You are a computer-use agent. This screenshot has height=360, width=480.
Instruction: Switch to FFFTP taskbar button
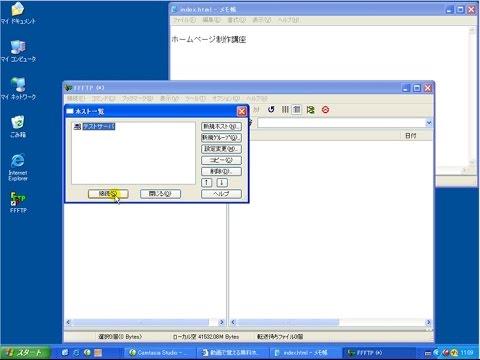(378, 352)
